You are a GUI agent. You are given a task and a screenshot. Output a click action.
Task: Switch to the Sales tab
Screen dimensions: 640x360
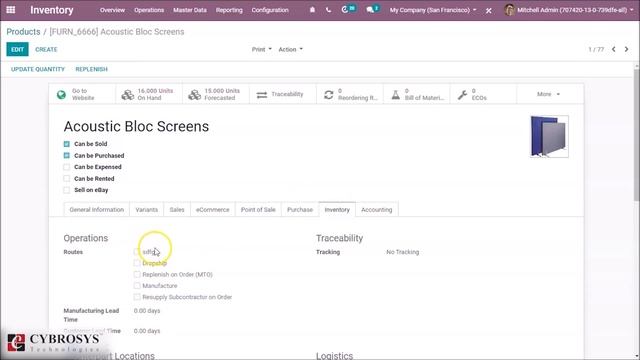[x=177, y=209]
